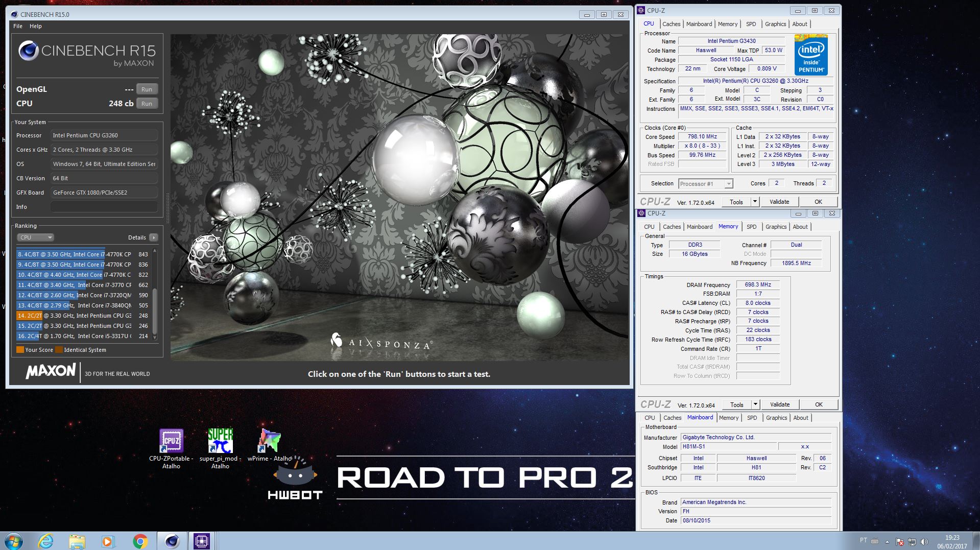This screenshot has height=550, width=980.
Task: Open the File menu in Cinebench
Action: pyautogui.click(x=18, y=26)
